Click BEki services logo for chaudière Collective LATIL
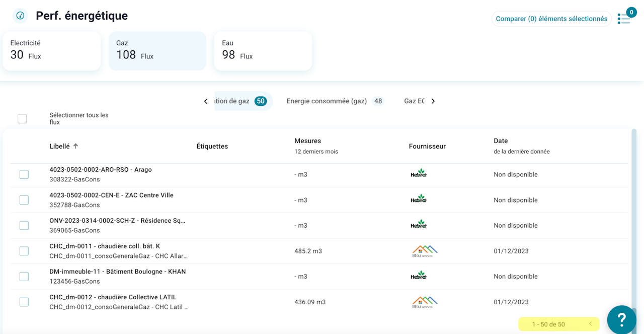Screen dimensions: 644x334 point(424,302)
